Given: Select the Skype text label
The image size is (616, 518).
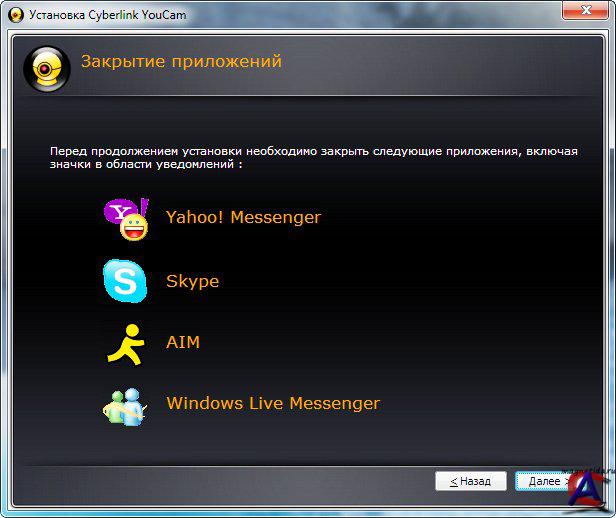Looking at the screenshot, I should coord(192,281).
